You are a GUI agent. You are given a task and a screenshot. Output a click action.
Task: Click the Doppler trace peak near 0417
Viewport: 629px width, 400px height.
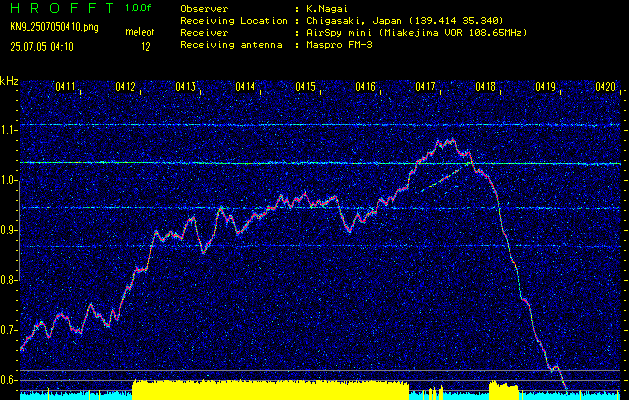click(x=445, y=142)
